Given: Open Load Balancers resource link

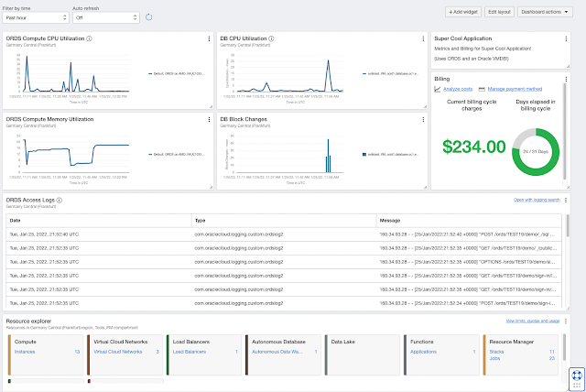Looking at the screenshot, I should point(190,352).
